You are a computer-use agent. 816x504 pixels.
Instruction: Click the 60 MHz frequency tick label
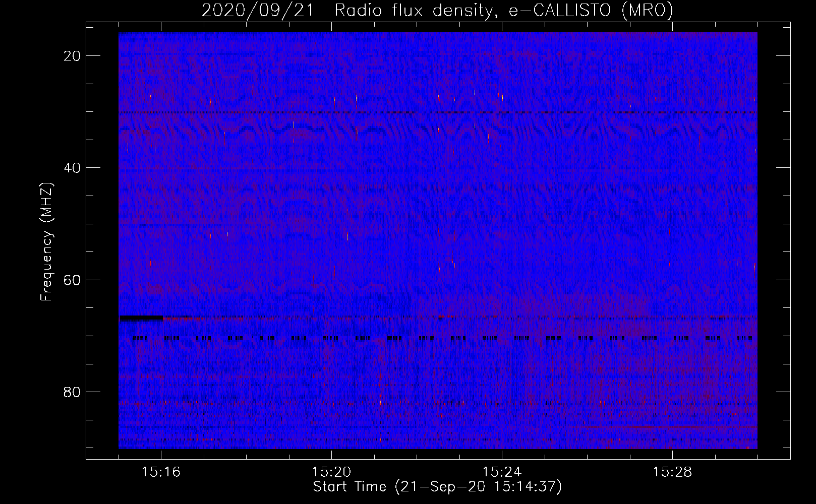[73, 280]
